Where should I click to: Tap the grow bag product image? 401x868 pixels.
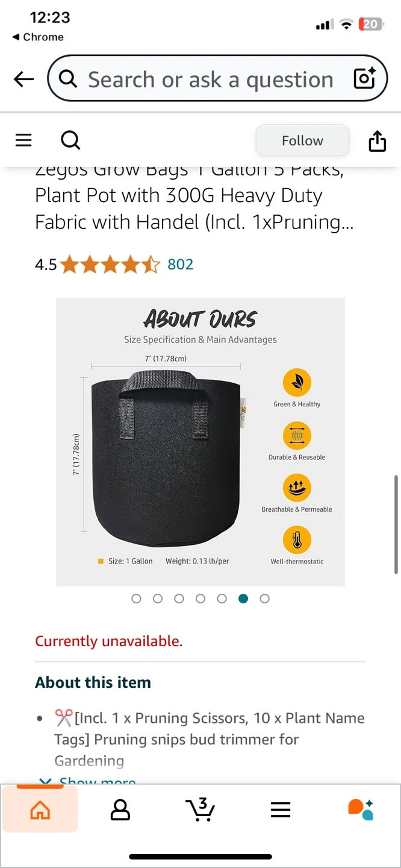pyautogui.click(x=200, y=442)
